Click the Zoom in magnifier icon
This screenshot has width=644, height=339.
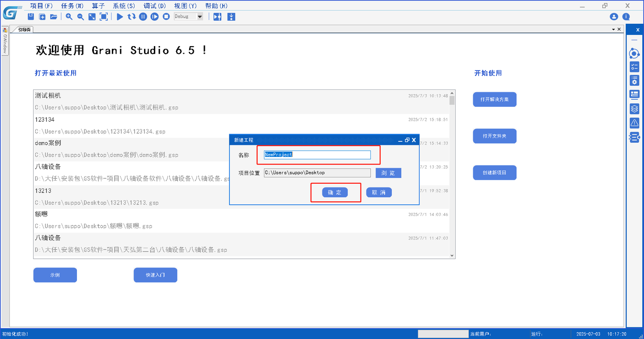[x=69, y=17]
